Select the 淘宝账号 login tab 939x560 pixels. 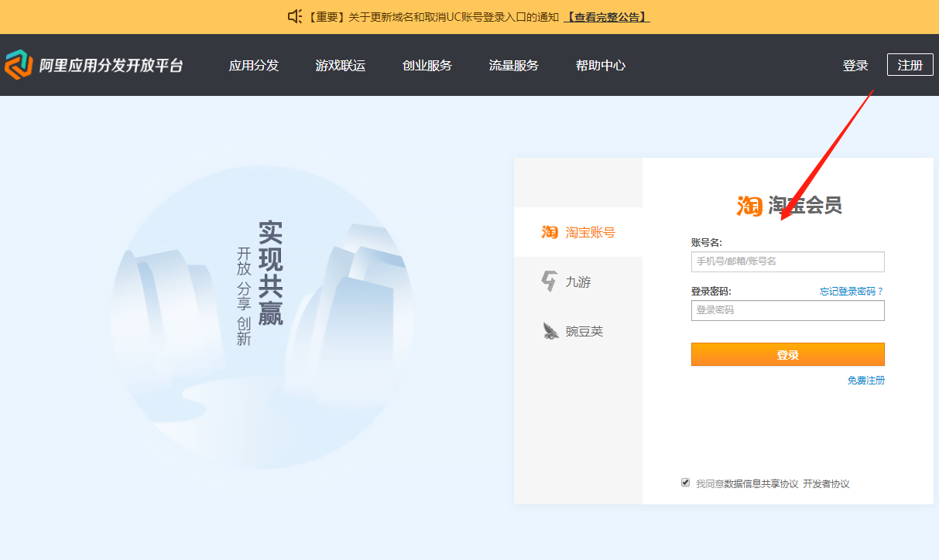578,232
